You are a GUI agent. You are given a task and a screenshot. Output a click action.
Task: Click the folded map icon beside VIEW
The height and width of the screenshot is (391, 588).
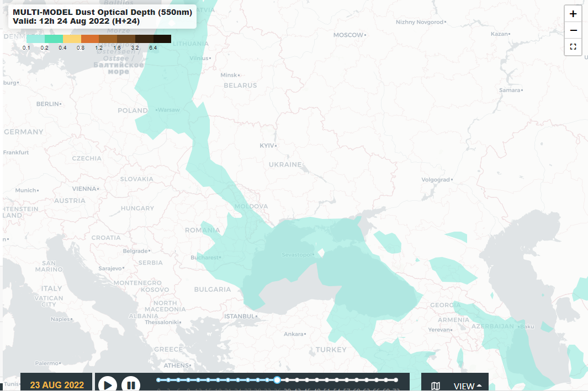click(x=436, y=385)
